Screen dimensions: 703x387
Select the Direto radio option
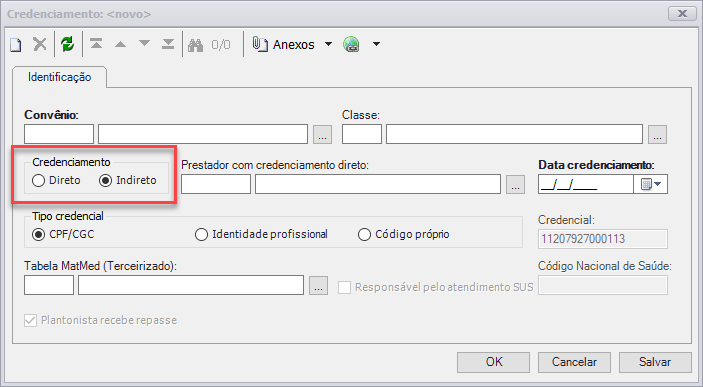tap(56, 180)
